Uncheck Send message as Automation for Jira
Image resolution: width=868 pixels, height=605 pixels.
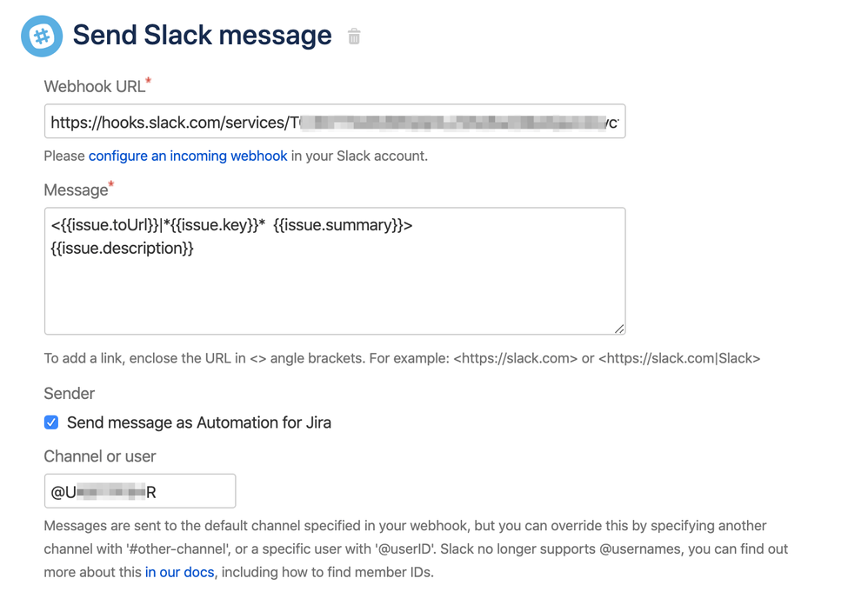51,422
